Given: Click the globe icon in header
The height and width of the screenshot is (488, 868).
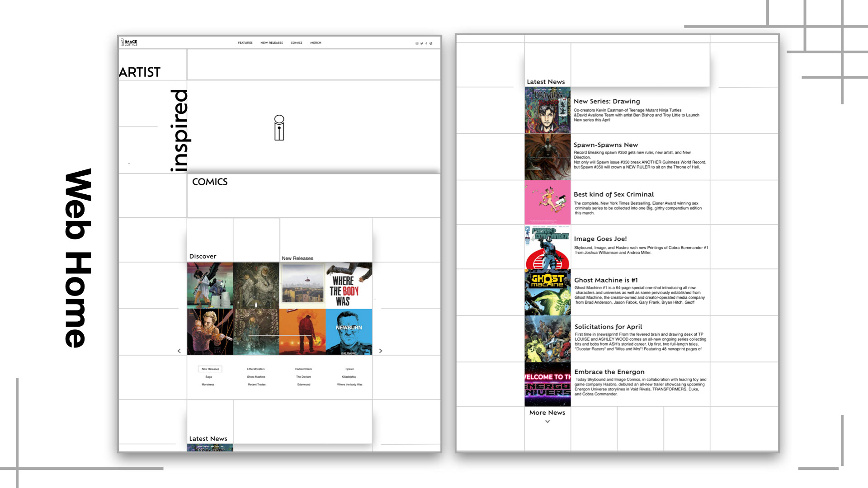Looking at the screenshot, I should point(431,43).
